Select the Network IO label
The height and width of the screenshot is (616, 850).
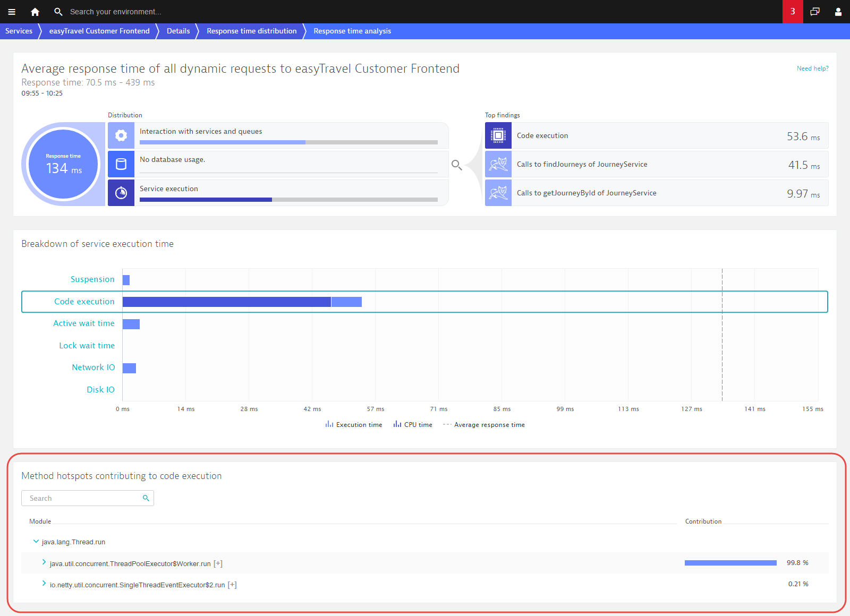click(93, 367)
